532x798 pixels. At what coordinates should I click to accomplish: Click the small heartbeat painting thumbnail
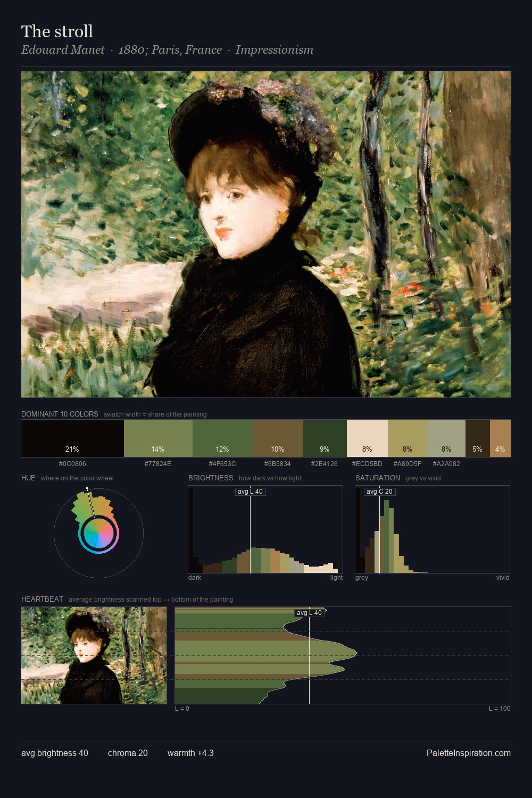[x=94, y=655]
